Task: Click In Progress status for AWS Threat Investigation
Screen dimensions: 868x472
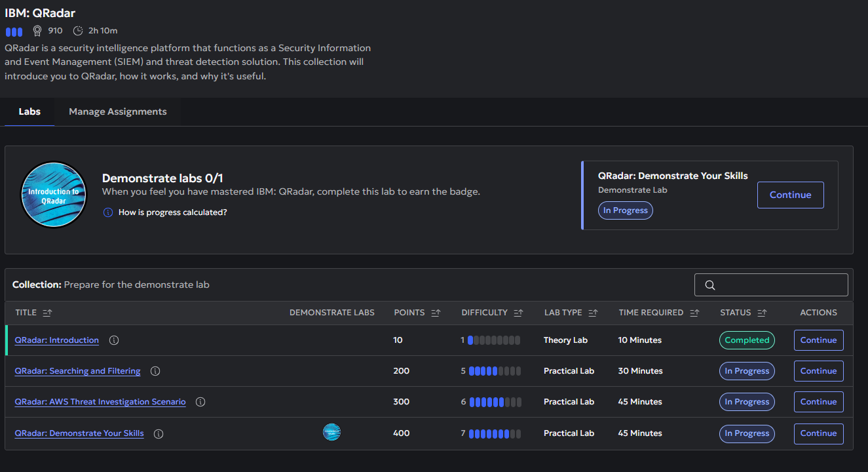Action: coord(747,402)
